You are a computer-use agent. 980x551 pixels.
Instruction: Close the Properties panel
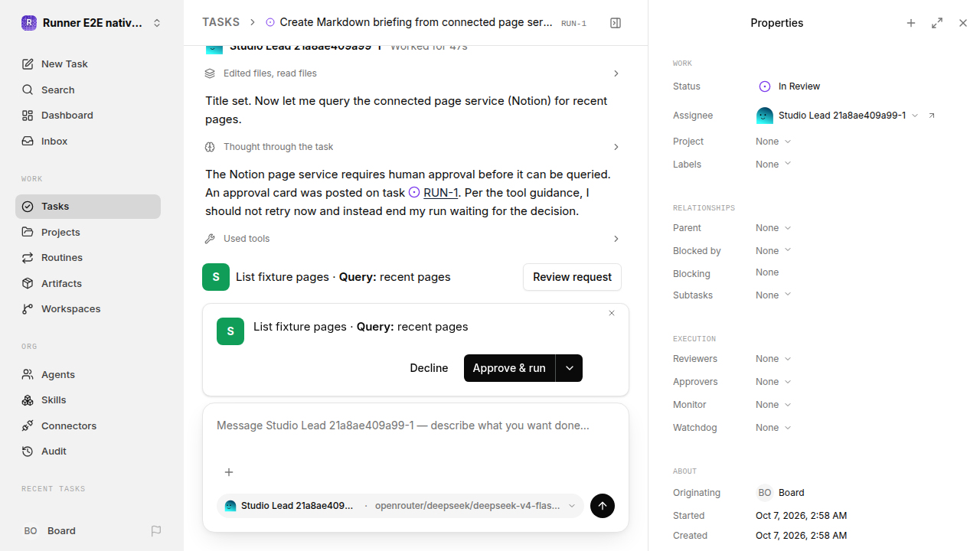point(963,23)
